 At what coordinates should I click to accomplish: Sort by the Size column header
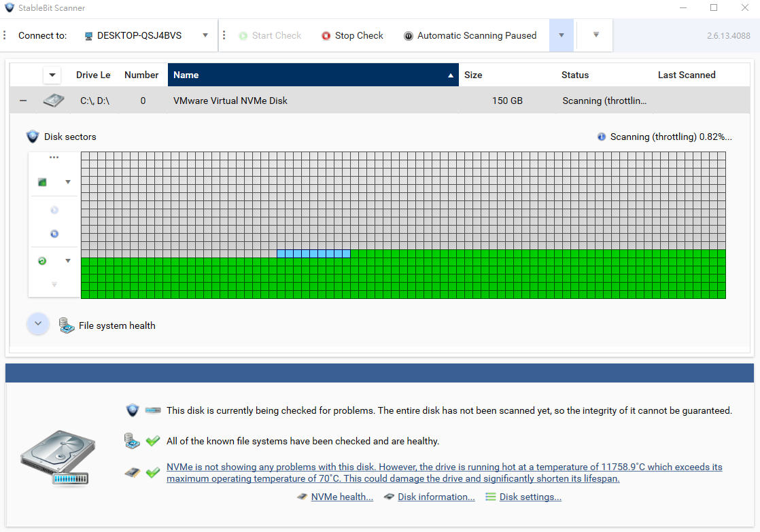(473, 75)
